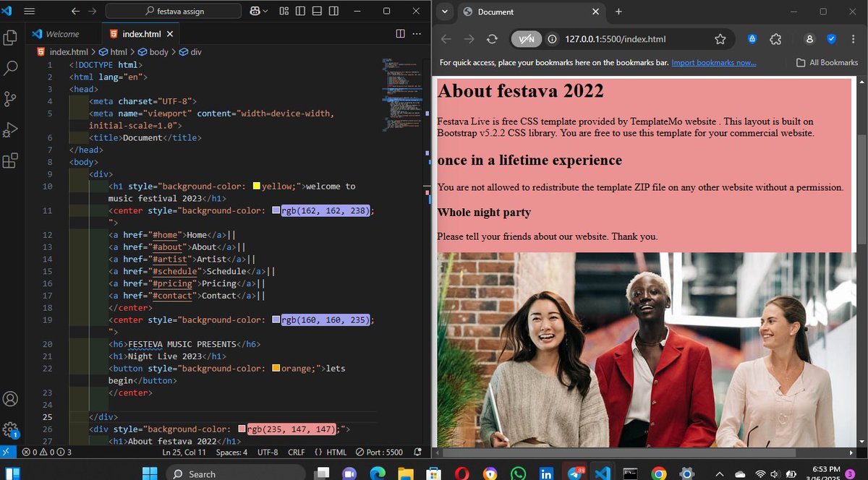868x480 pixels.
Task: Click the status bar icon beside Port : 5500
Action: coord(417,452)
